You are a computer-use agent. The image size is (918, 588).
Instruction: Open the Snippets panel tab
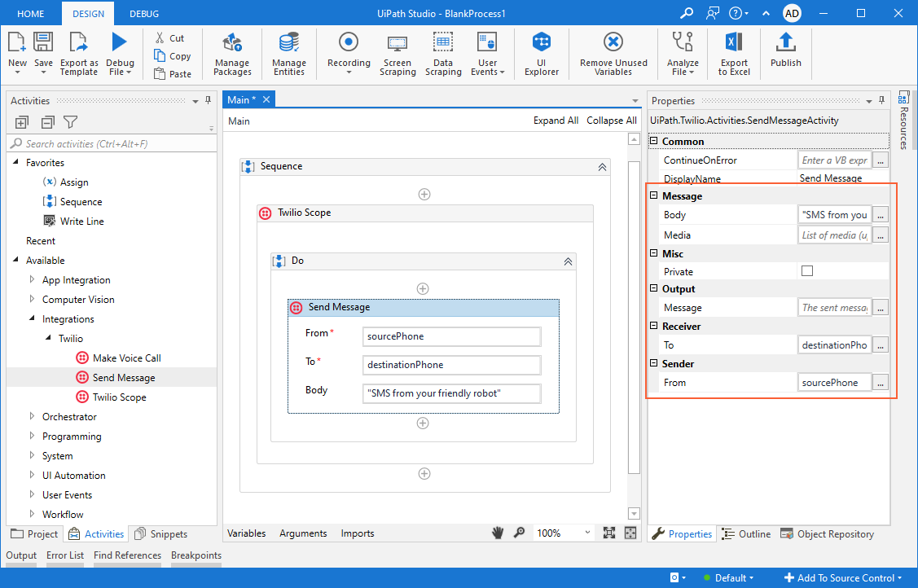click(x=161, y=533)
